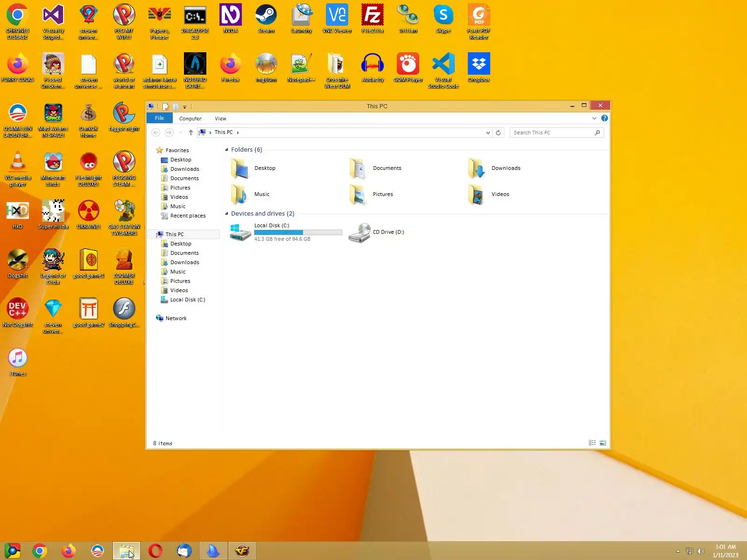Image resolution: width=747 pixels, height=560 pixels.
Task: Open Customize Quick Access Toolbar dropdown
Action: (184, 107)
